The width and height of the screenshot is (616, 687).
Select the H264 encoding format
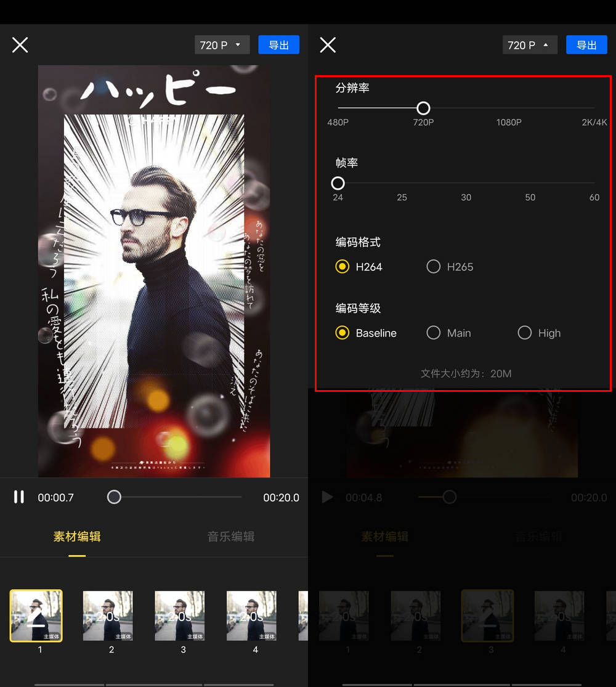[342, 267]
